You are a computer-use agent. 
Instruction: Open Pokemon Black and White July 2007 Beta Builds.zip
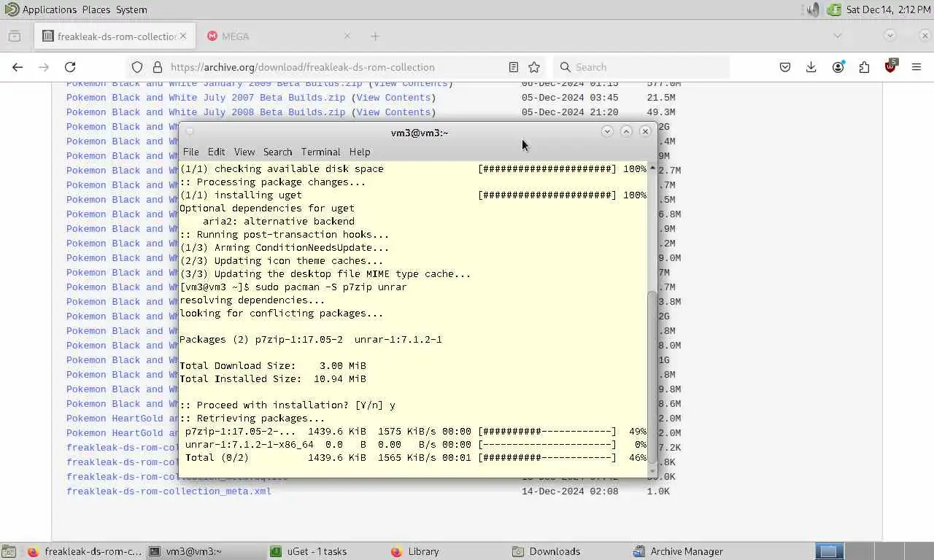click(x=206, y=98)
